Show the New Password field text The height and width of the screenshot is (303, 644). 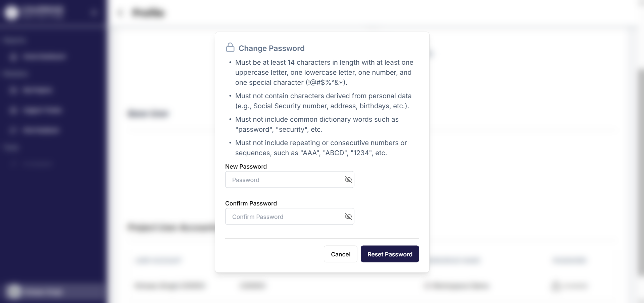point(348,180)
